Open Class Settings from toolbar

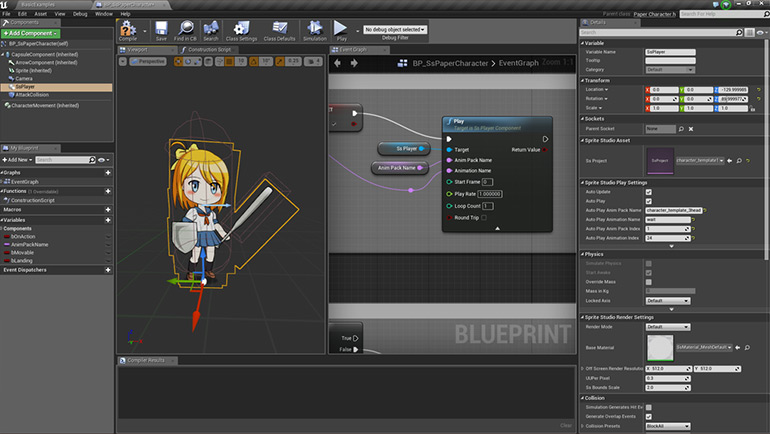(x=241, y=30)
